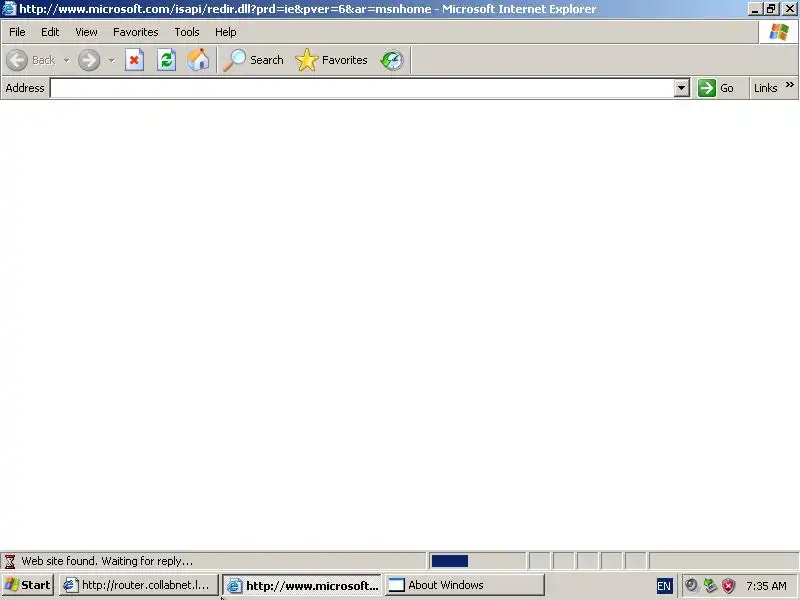Image resolution: width=800 pixels, height=600 pixels.
Task: Click the first gray system tray icon
Action: [x=691, y=585]
